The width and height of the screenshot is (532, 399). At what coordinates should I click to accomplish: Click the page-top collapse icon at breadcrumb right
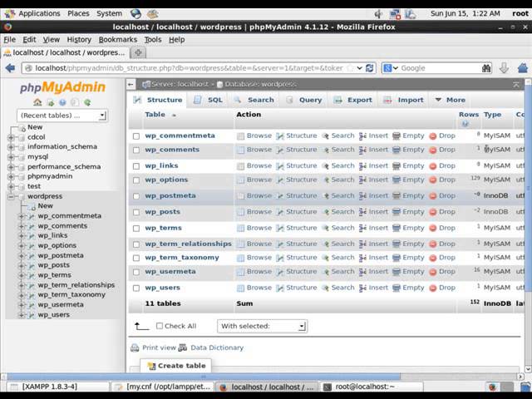[516, 85]
